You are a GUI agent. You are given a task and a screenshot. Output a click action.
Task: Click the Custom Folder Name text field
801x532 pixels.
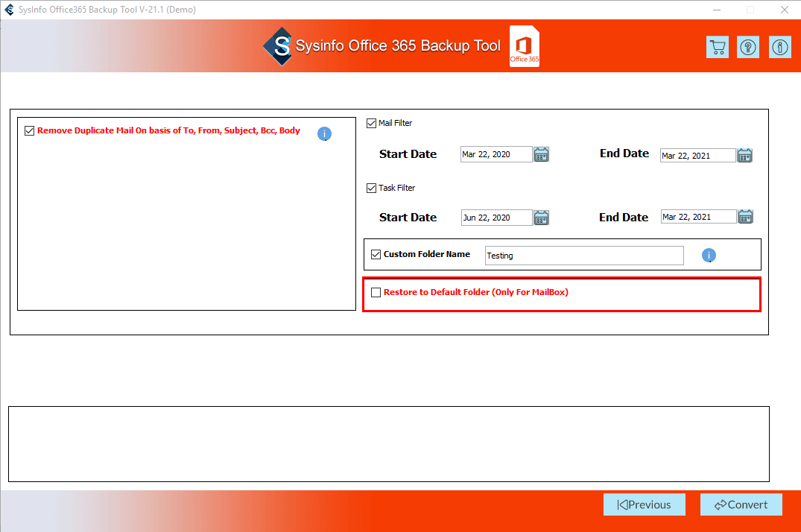tap(583, 256)
